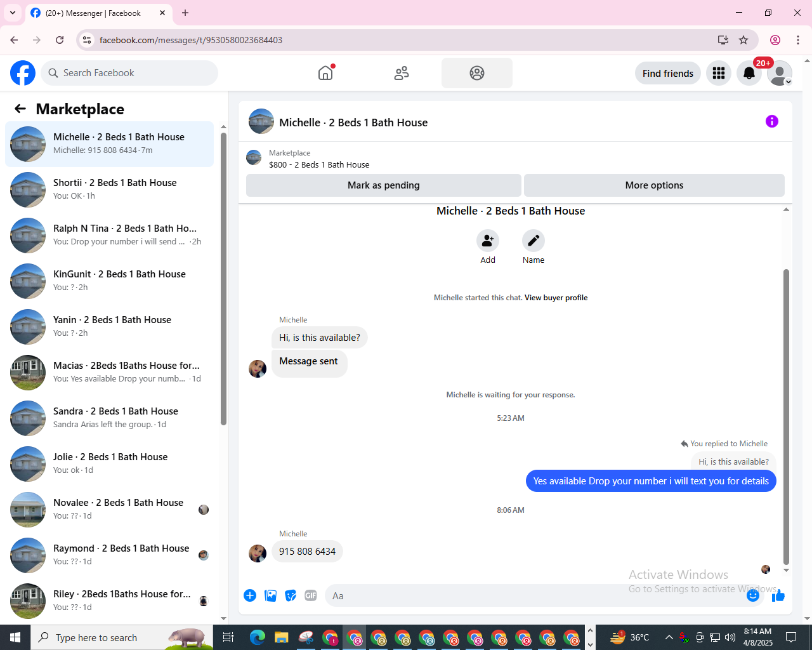Click Mark as pending button
Image resolution: width=812 pixels, height=650 pixels.
coord(384,185)
